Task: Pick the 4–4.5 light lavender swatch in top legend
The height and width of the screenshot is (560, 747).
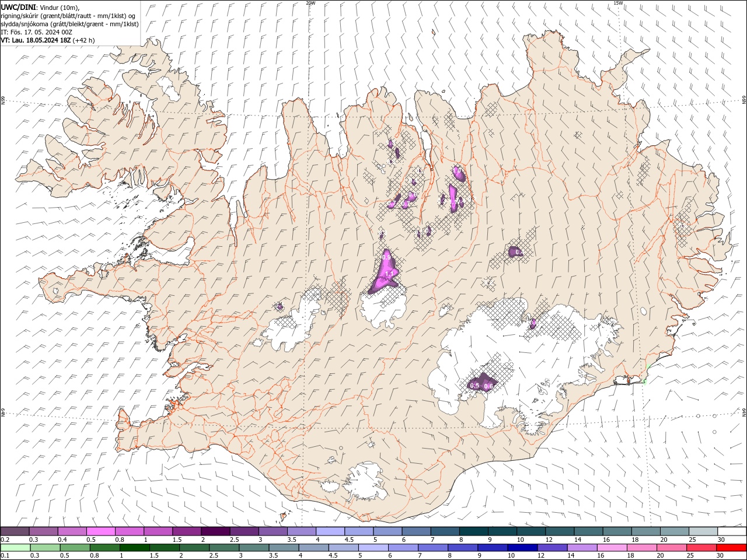Action: (330, 531)
